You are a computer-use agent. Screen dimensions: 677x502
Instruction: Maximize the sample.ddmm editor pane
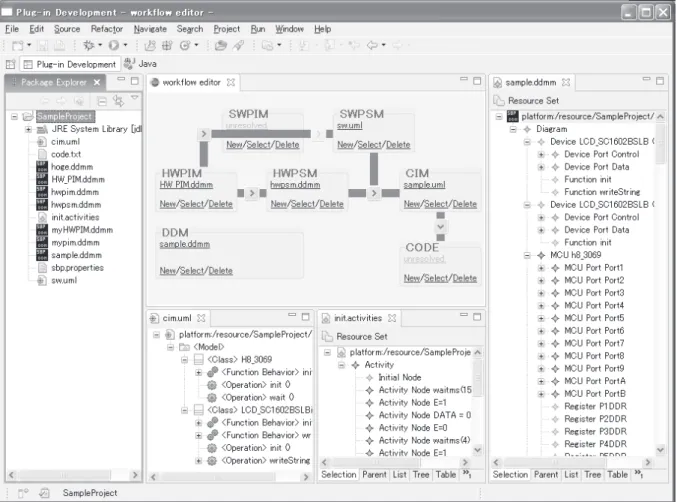tap(660, 81)
